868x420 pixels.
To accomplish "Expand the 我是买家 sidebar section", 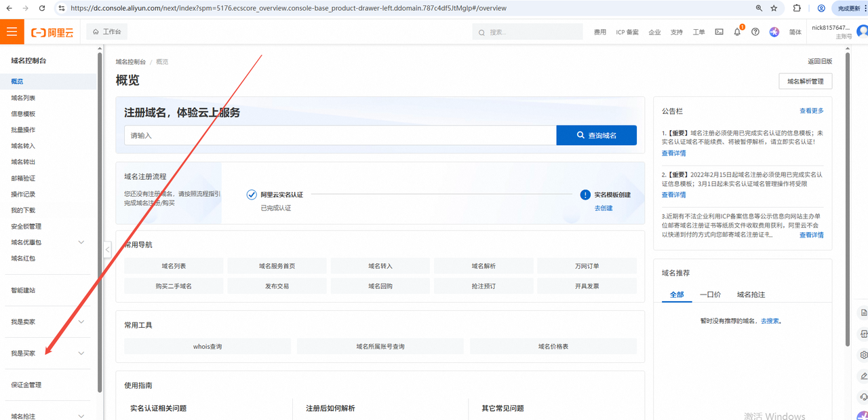I will (x=81, y=354).
